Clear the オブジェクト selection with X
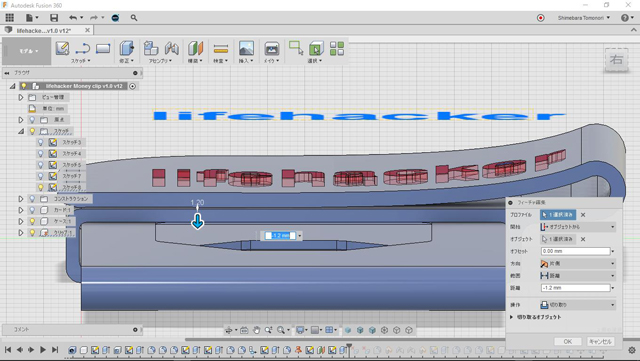 pyautogui.click(x=583, y=239)
